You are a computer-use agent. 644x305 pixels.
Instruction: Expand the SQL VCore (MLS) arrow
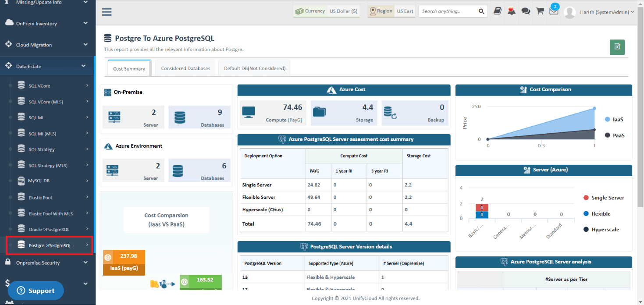pos(87,102)
